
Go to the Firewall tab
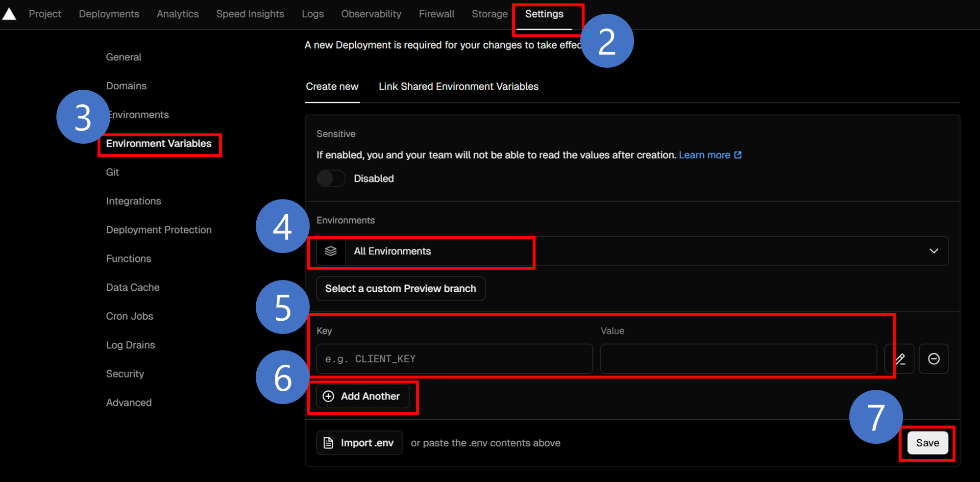point(437,14)
